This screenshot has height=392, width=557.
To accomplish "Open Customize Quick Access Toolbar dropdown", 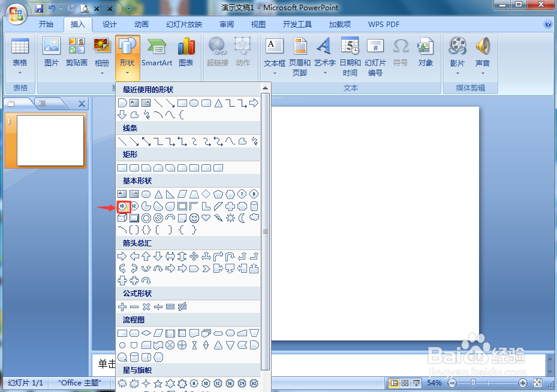I will pos(128,8).
